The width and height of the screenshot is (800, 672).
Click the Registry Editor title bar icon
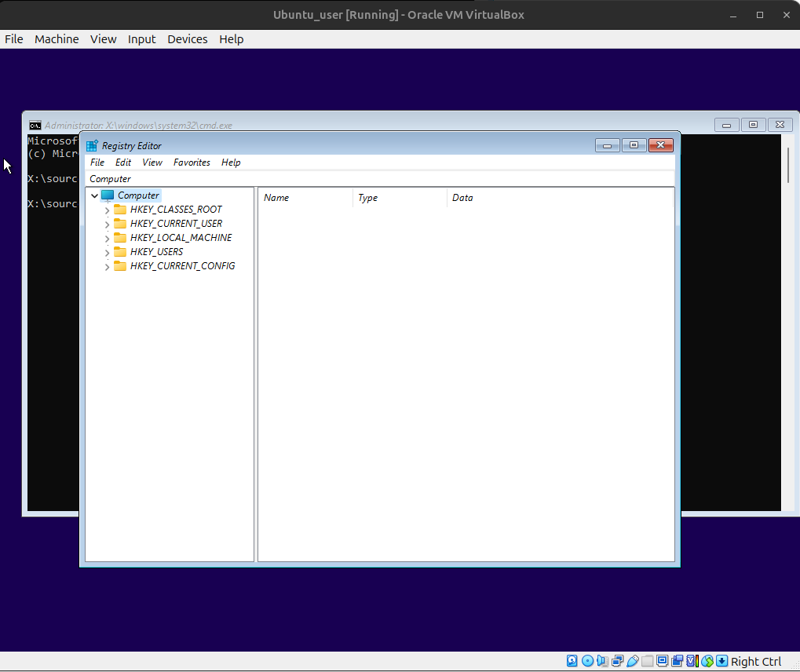coord(92,146)
